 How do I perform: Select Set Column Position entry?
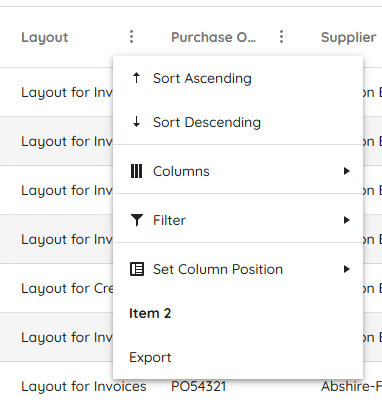[x=238, y=269]
